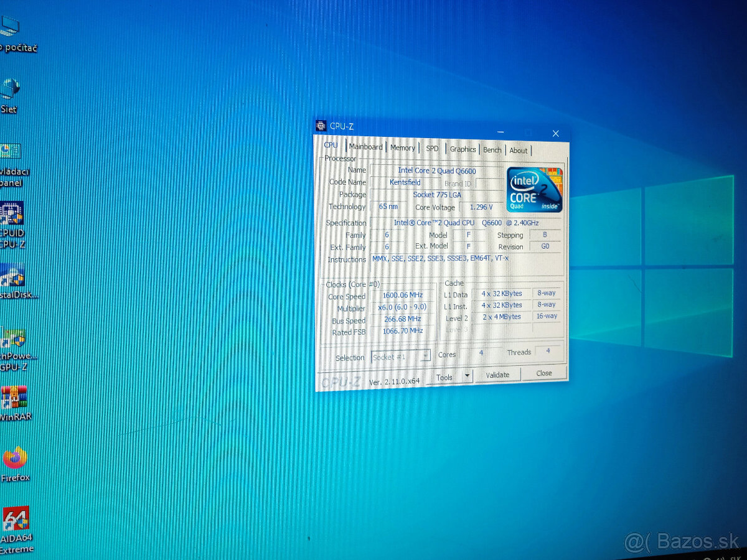Click the 16-way associativity value
Image resolution: width=747 pixels, height=560 pixels.
(547, 316)
